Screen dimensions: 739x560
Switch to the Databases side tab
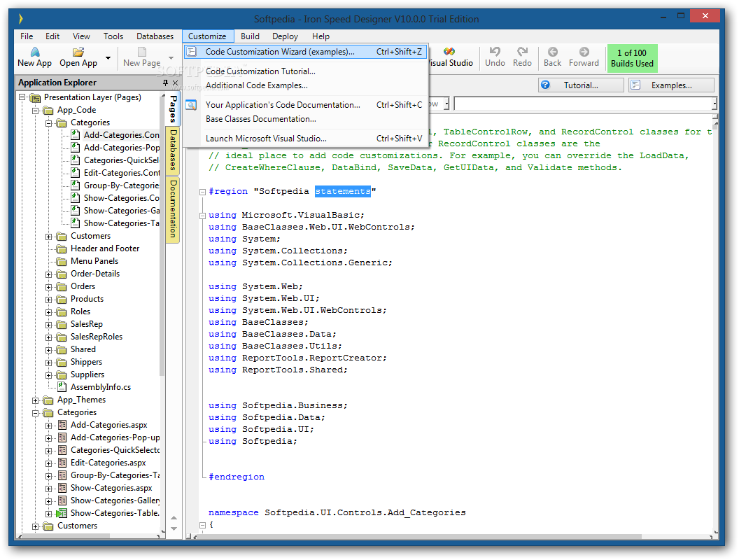click(173, 150)
